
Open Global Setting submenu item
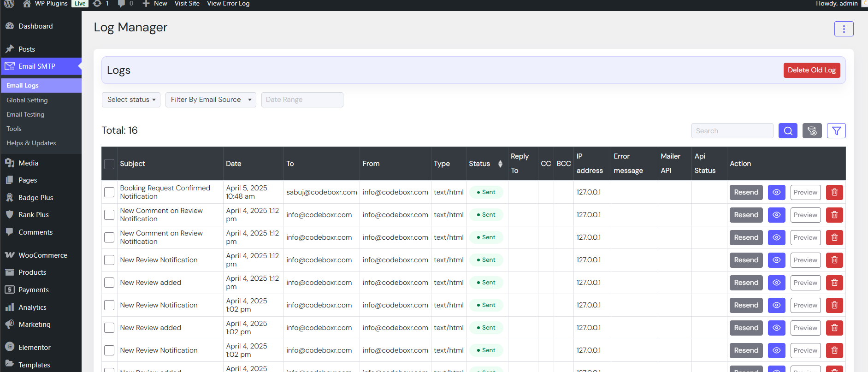click(x=27, y=100)
